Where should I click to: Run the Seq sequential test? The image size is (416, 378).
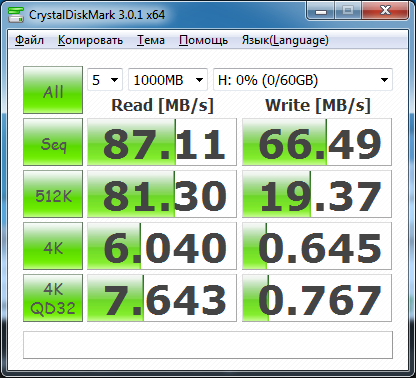pos(53,142)
